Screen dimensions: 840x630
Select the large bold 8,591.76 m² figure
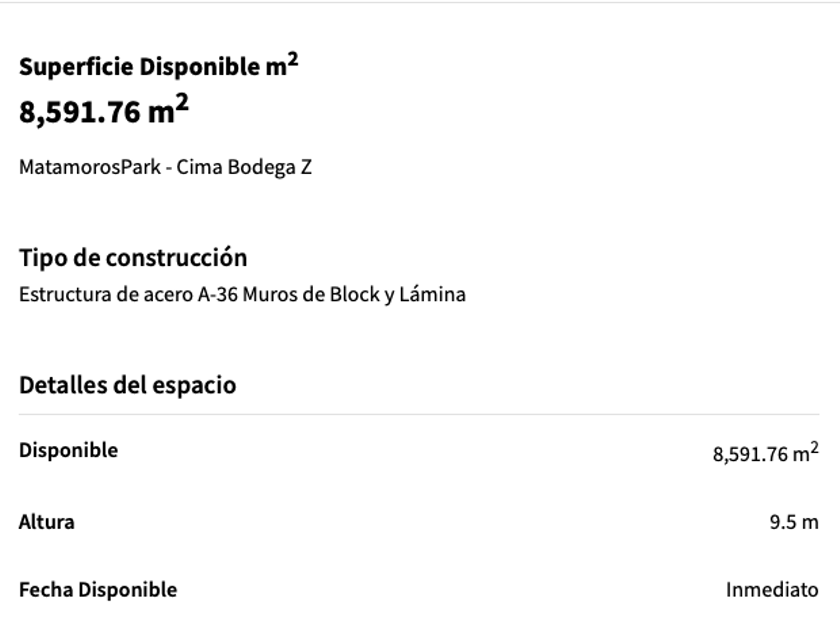[x=104, y=112]
